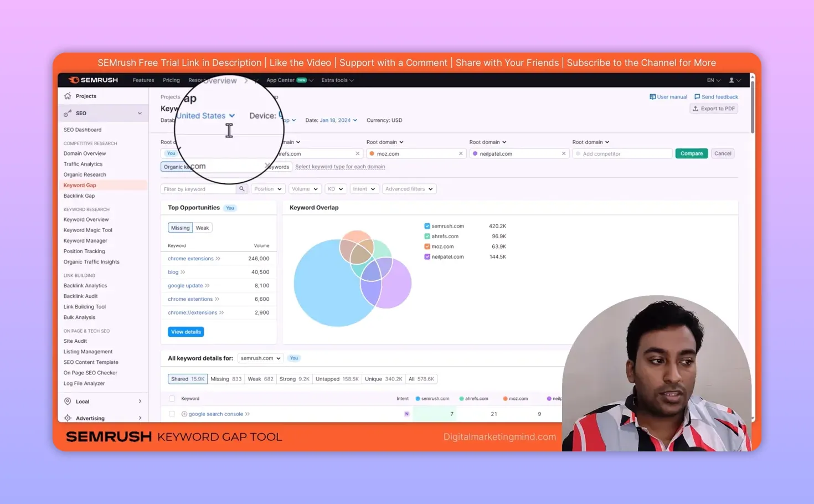Image resolution: width=814 pixels, height=504 pixels.
Task: Toggle semrush.com checkbox in Keyword Overlap
Action: coord(427,226)
